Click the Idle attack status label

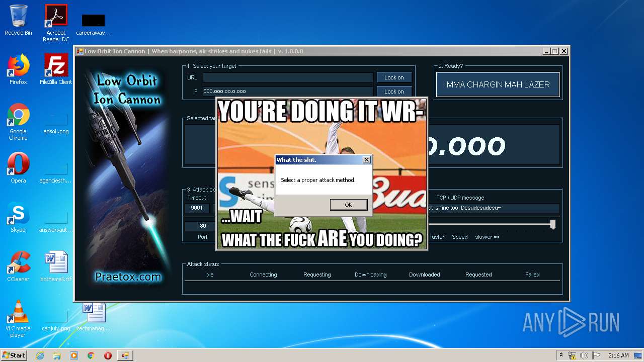point(209,275)
